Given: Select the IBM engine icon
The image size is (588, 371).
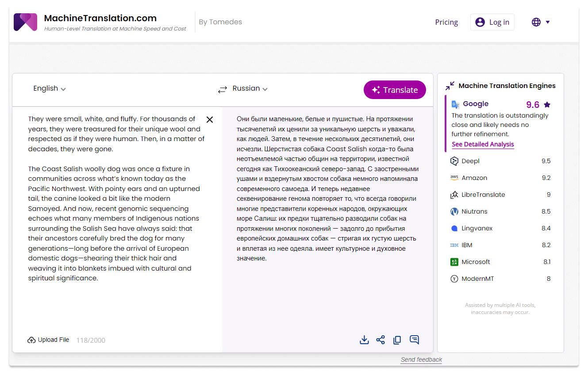Looking at the screenshot, I should click(x=454, y=245).
